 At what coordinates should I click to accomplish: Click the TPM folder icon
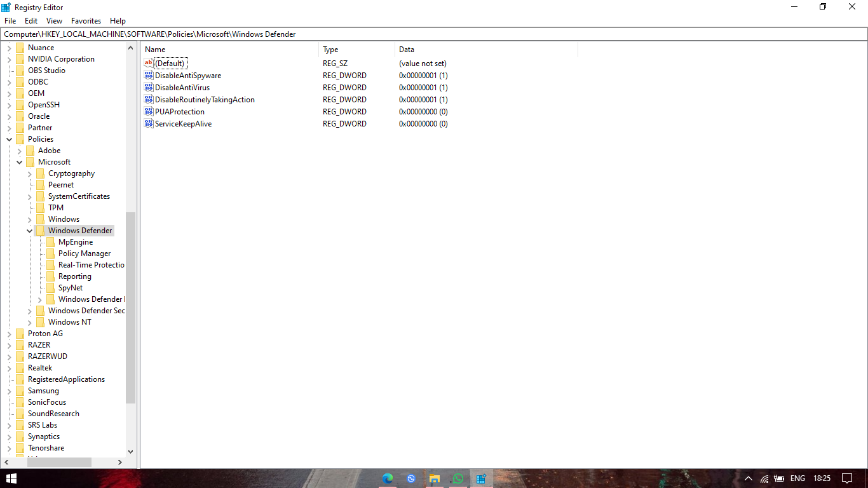(x=40, y=208)
